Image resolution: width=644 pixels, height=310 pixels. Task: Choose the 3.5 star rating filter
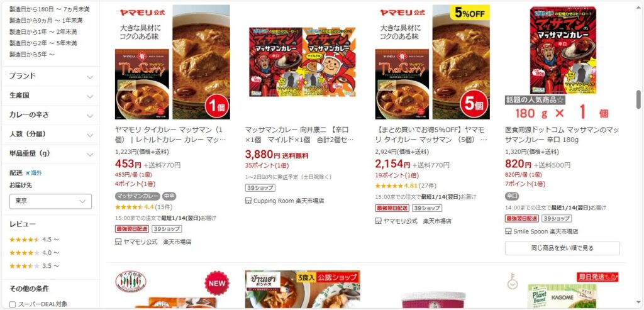coord(34,265)
